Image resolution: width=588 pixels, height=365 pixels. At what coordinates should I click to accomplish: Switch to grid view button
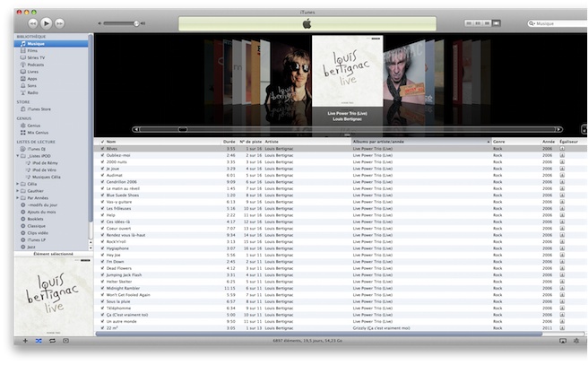[x=487, y=23]
